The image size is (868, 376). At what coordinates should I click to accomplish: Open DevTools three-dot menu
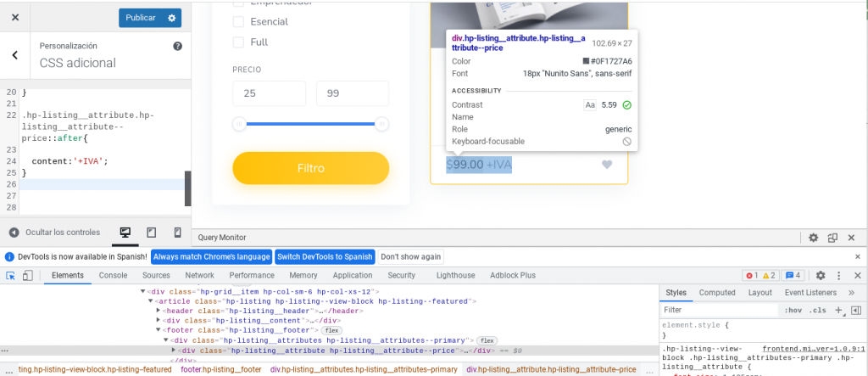839,276
